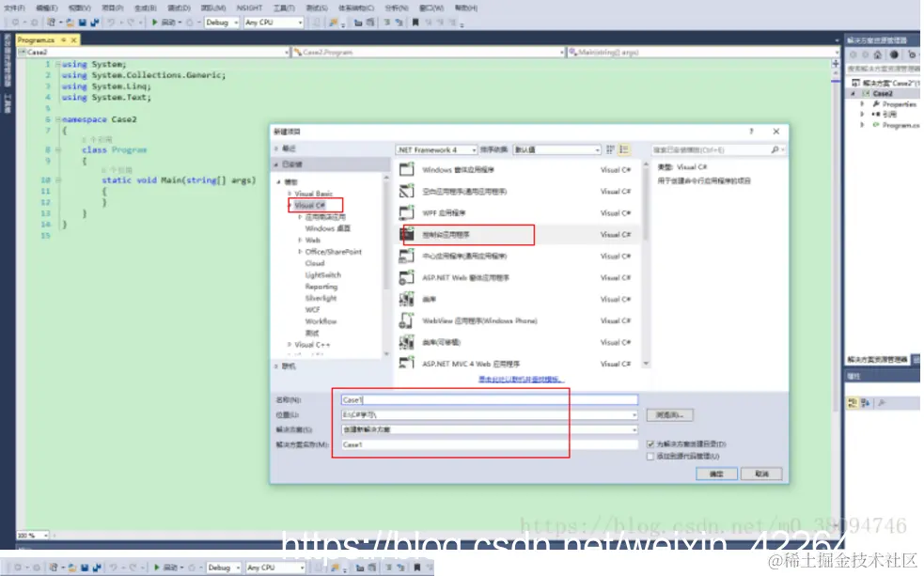The height and width of the screenshot is (576, 924).
Task: Click the Cancel button in the dialog
Action: tap(761, 475)
